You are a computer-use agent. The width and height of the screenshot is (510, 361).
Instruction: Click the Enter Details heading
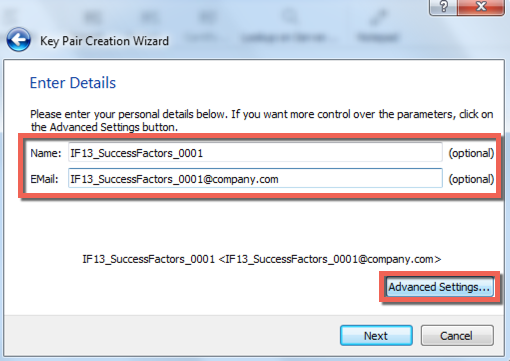[x=73, y=83]
